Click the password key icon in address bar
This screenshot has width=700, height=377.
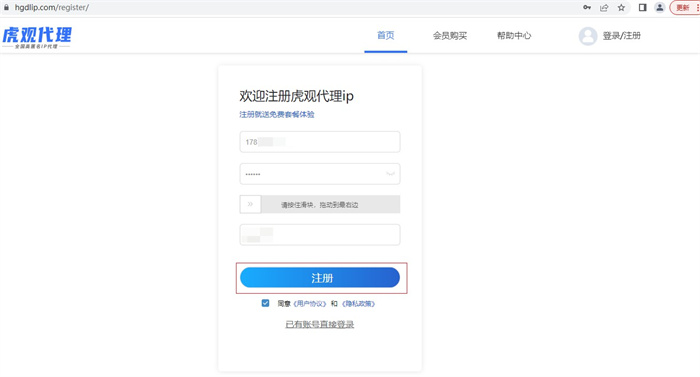587,8
